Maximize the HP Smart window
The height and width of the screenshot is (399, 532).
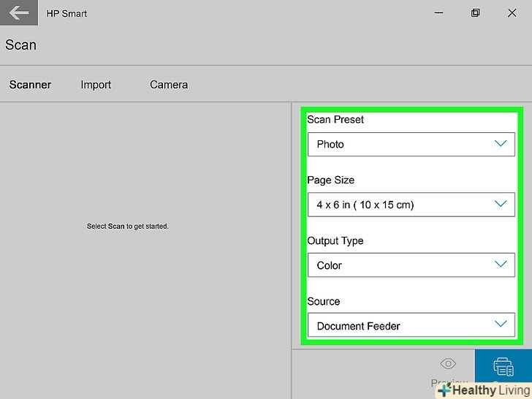(476, 13)
